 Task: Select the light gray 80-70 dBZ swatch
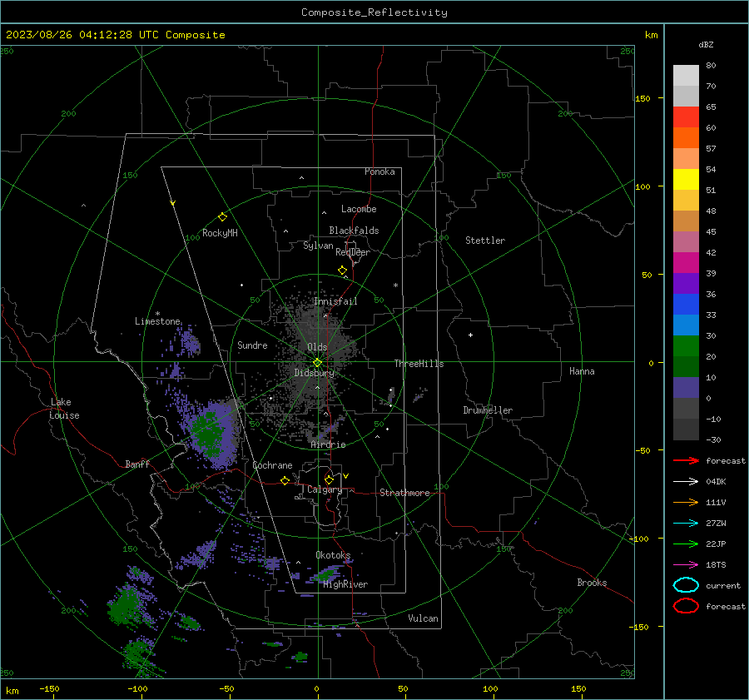click(686, 76)
